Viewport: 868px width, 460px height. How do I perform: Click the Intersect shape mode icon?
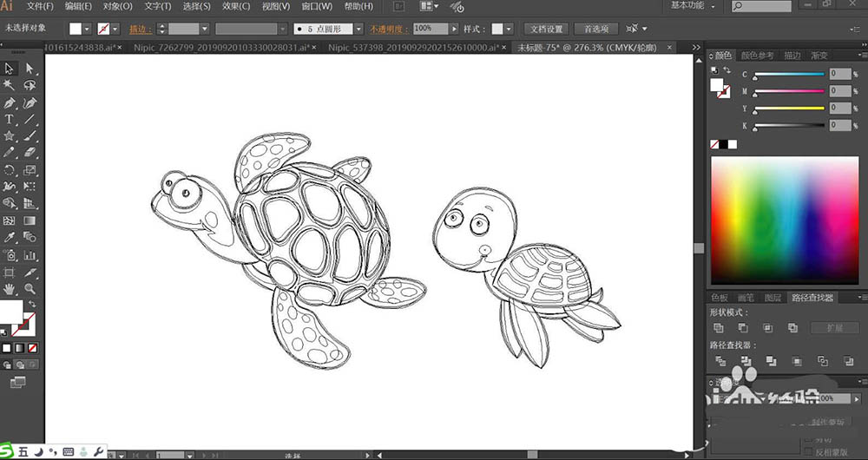768,328
